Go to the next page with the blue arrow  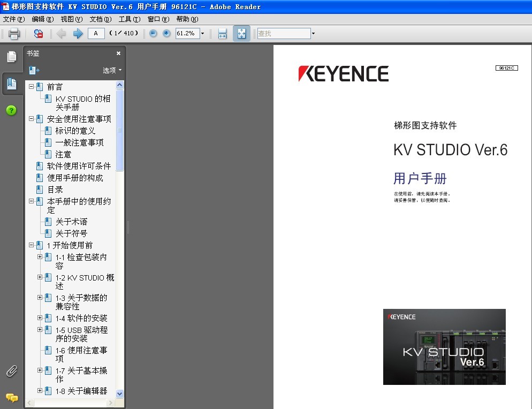[x=78, y=34]
